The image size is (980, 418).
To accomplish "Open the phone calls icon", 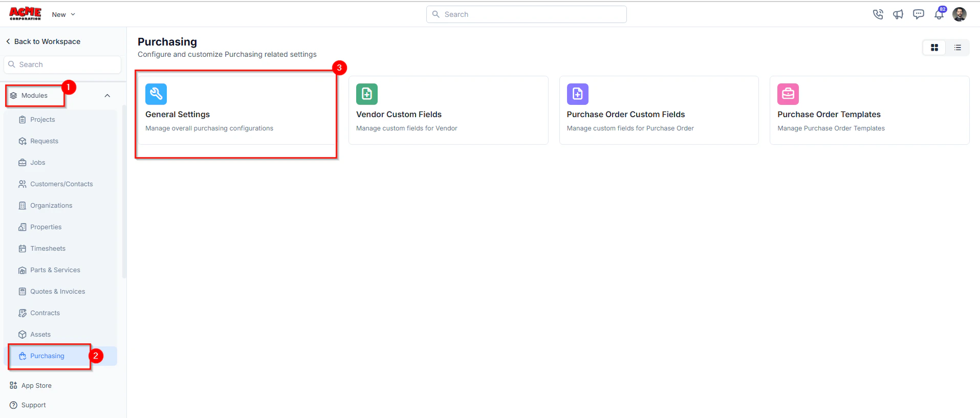I will click(878, 14).
